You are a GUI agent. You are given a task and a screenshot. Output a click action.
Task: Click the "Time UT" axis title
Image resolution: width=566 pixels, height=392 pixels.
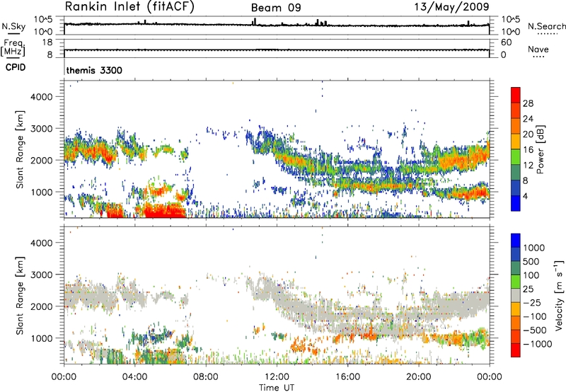point(277,388)
